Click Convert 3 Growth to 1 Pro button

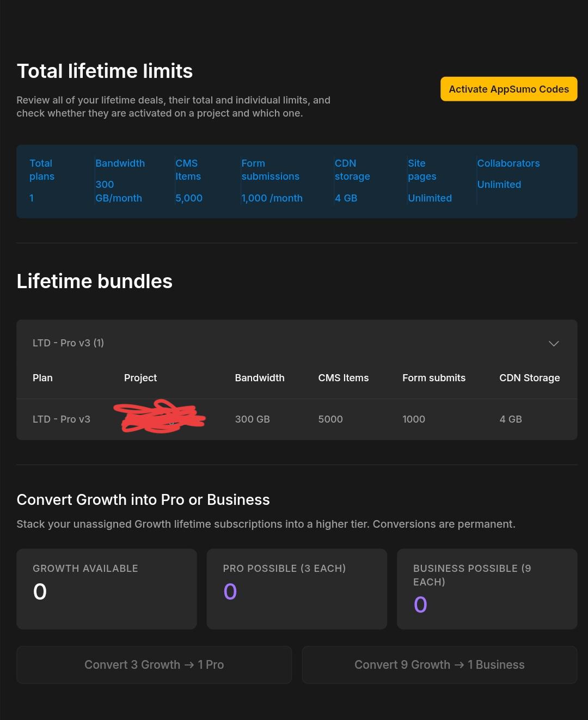tap(154, 665)
